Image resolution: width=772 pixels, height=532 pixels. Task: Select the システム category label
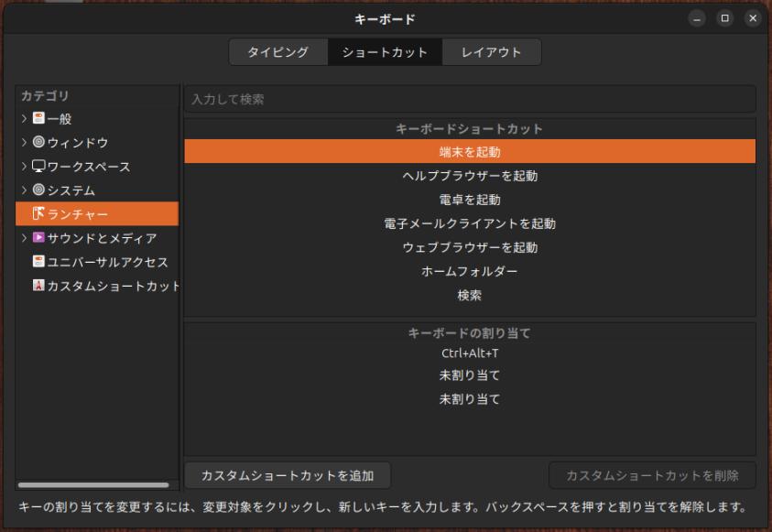click(71, 190)
